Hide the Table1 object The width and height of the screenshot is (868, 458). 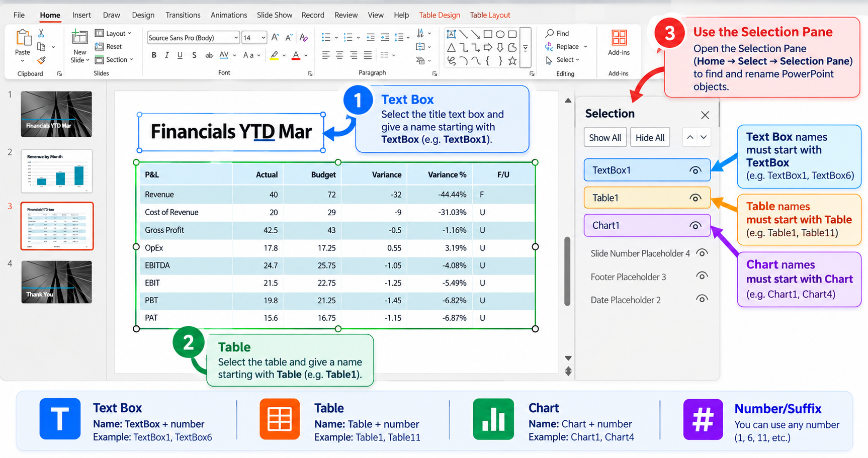(x=696, y=198)
